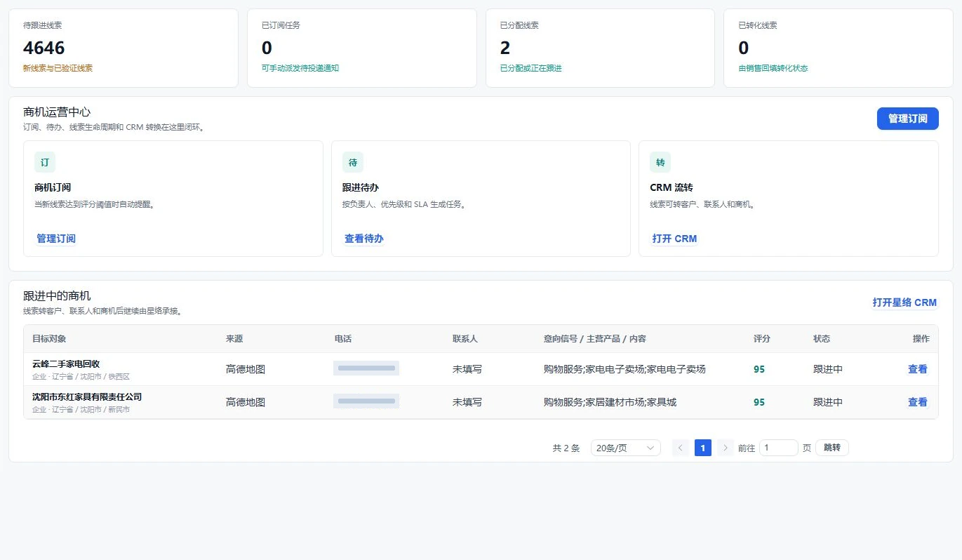Image resolution: width=962 pixels, height=560 pixels.
Task: Click the 目标对象 column header
Action: click(x=49, y=339)
